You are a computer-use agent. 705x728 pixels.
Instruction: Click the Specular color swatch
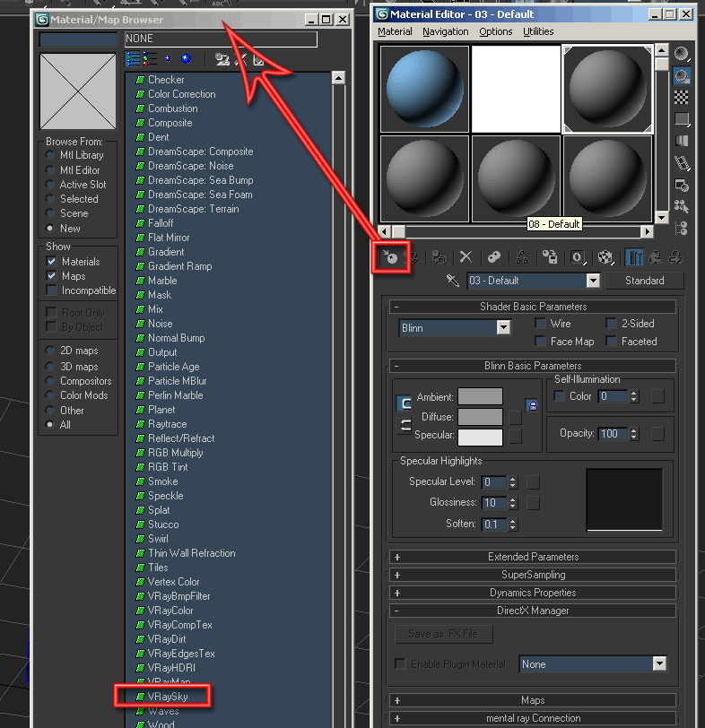[480, 437]
